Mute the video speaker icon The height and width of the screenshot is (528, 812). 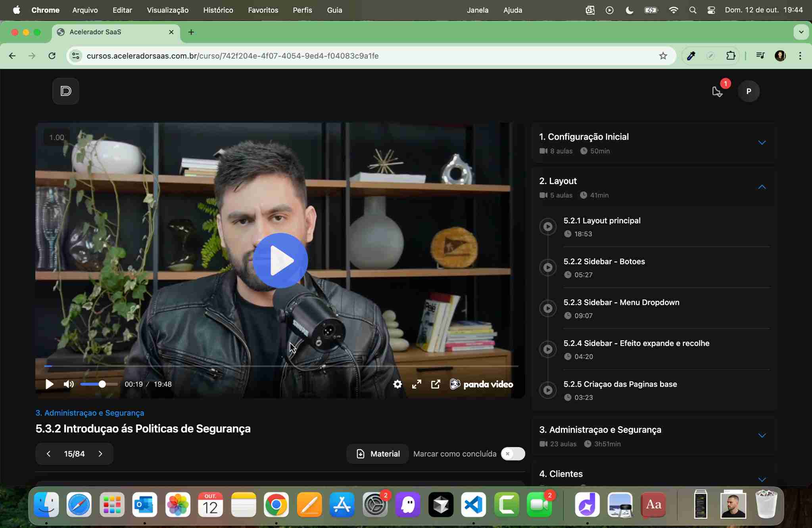coord(69,384)
